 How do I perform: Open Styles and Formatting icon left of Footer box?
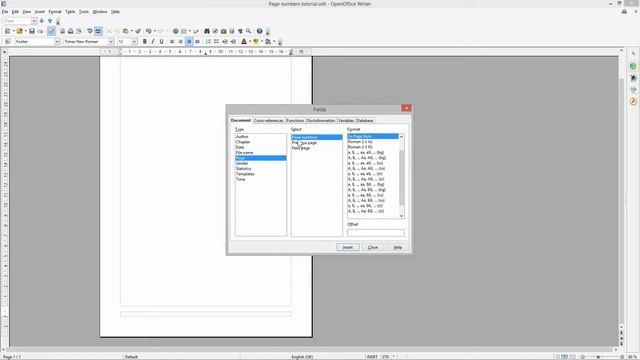coord(8,42)
